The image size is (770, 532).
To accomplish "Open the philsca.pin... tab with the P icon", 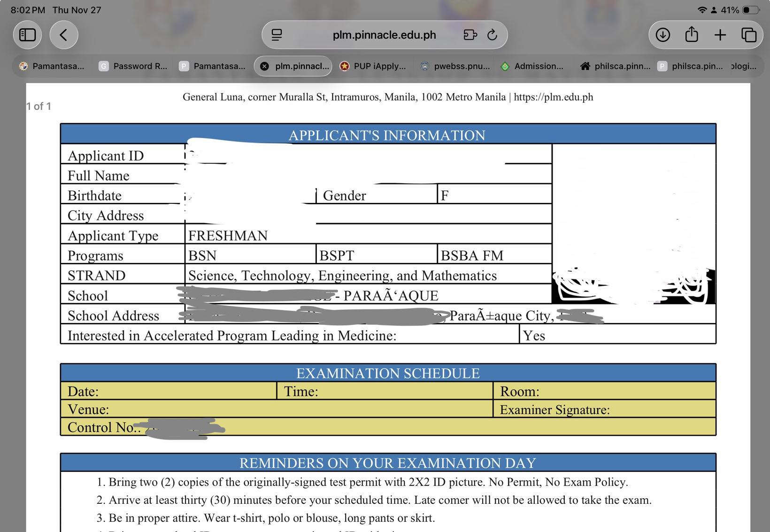I will (x=690, y=66).
